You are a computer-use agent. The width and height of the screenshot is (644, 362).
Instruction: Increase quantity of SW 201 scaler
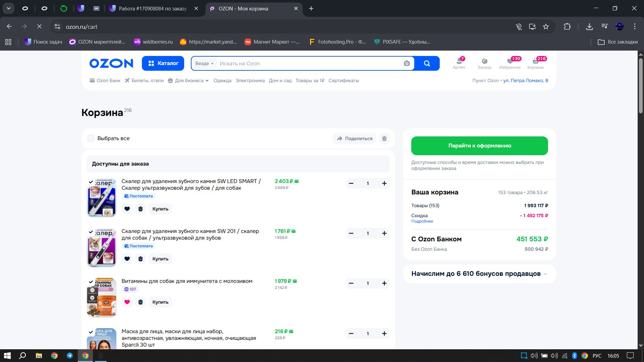(384, 233)
